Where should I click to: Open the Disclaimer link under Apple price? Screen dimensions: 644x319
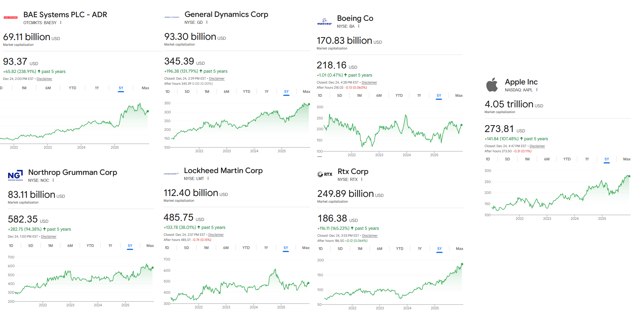[537, 146]
